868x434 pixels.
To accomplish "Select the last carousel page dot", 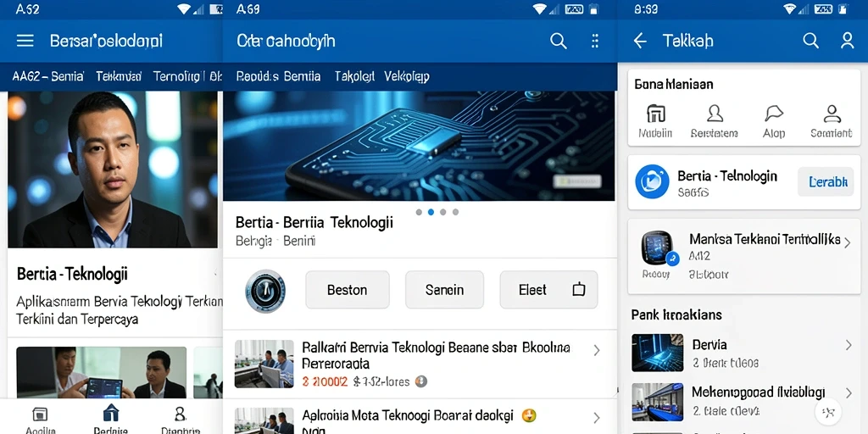I will [455, 212].
